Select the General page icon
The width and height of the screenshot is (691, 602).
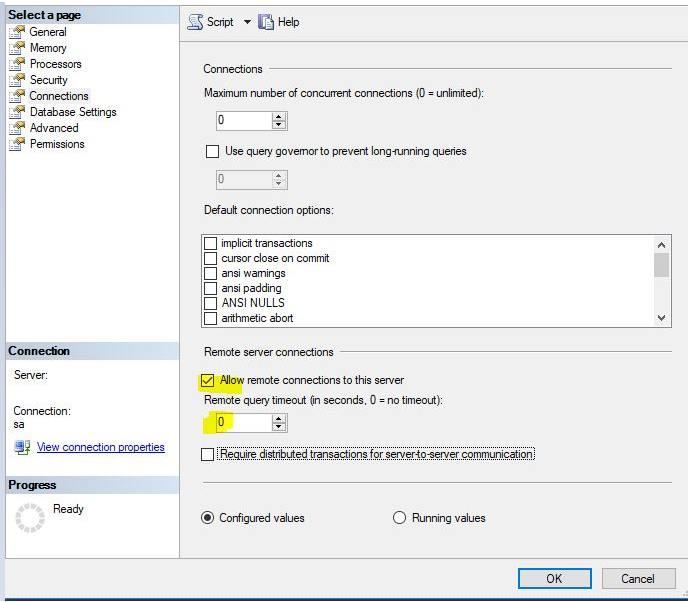point(16,32)
